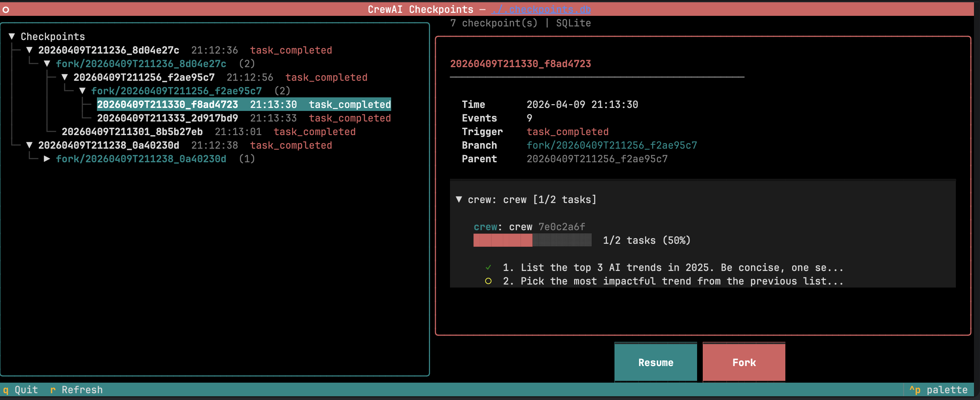
Task: Click Time value 2026-04-09 21:13:30
Action: [582, 104]
